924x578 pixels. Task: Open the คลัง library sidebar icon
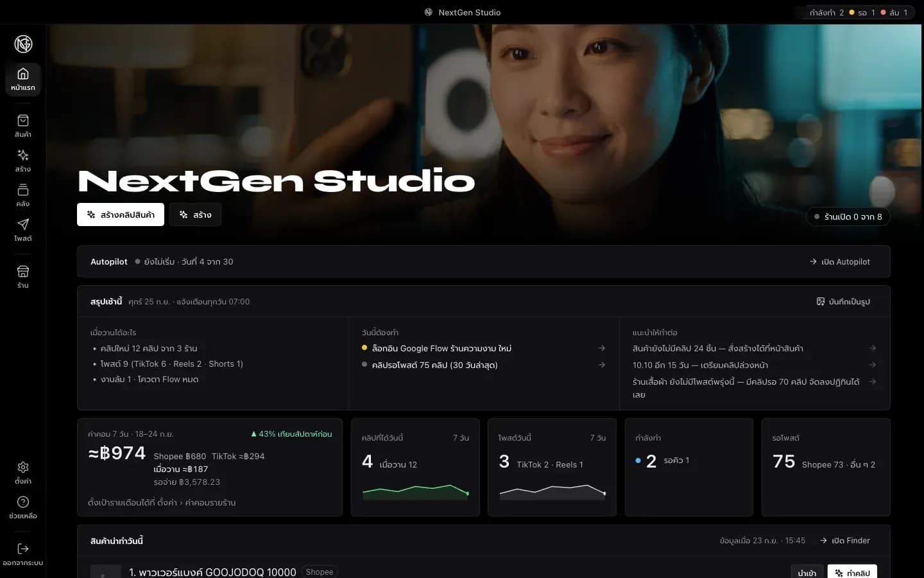coord(23,195)
